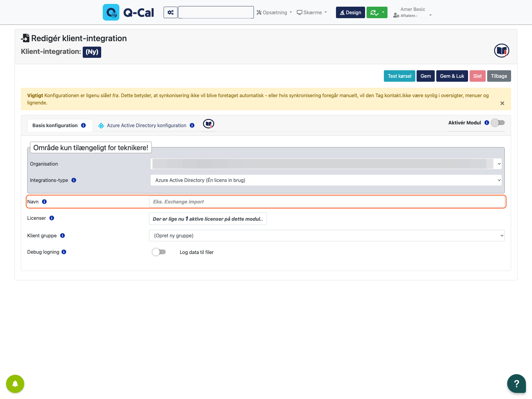This screenshot has width=532, height=399.
Task: Click the Tilbage button
Action: (499, 76)
